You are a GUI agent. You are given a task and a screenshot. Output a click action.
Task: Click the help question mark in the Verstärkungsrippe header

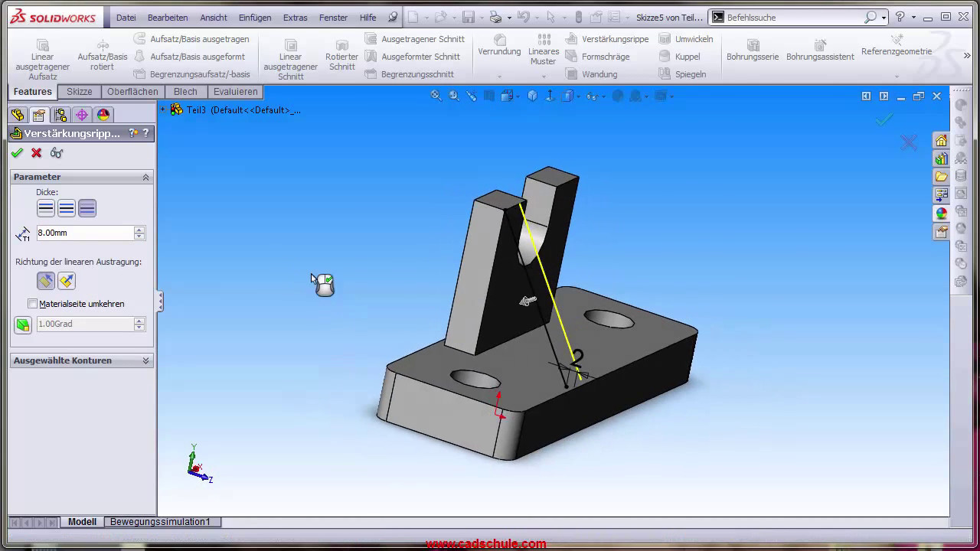point(145,133)
